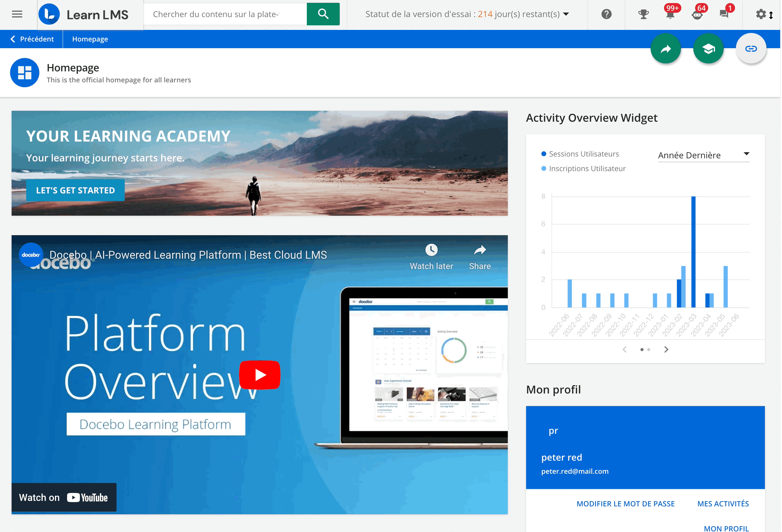This screenshot has width=782, height=532.
Task: Click the green share arrow round button
Action: pos(665,49)
